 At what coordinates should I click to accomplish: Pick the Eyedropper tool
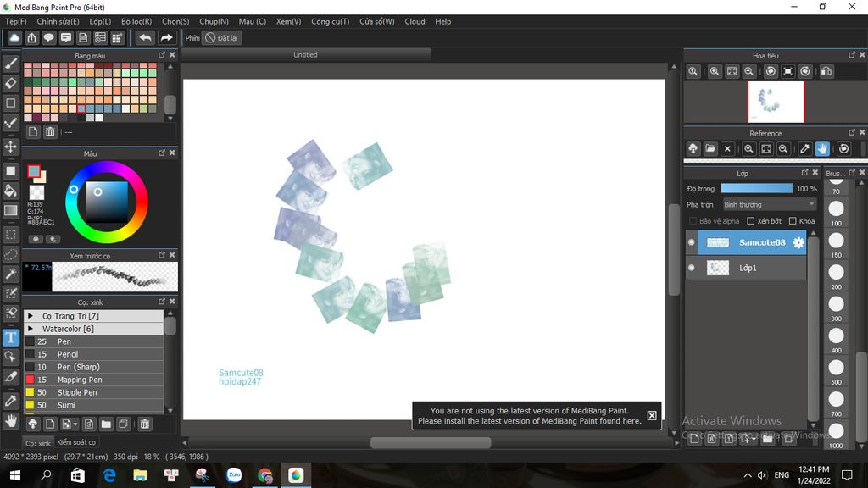pyautogui.click(x=11, y=399)
